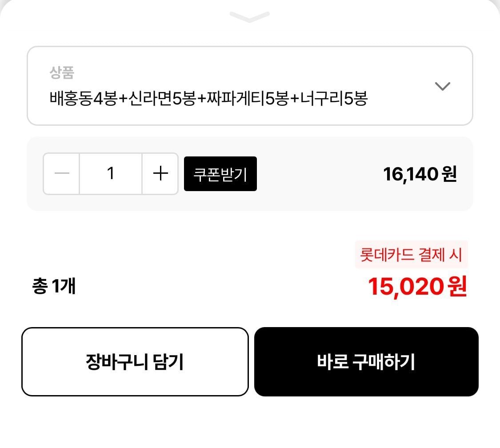
Task: Collapse the option sheet with the top chevron handle
Action: (x=249, y=17)
